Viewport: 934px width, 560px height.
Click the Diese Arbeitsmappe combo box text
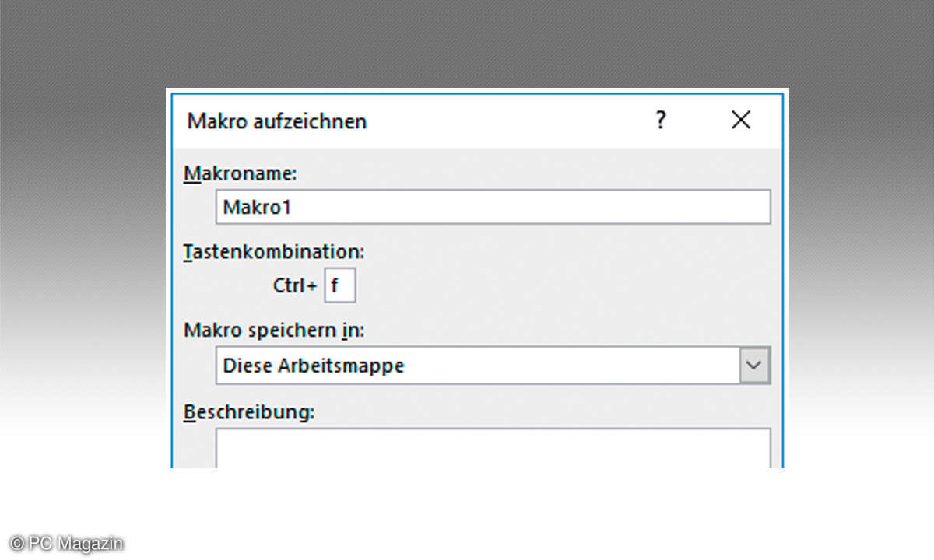(314, 366)
